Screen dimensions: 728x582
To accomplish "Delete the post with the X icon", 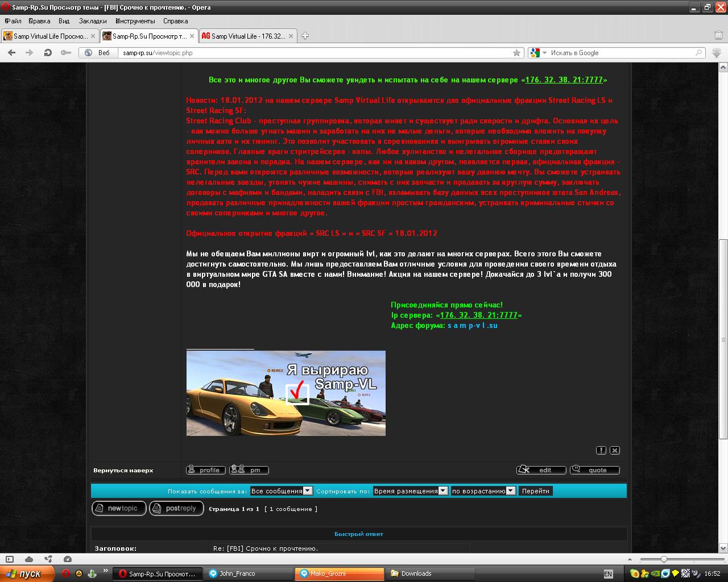I will pos(615,450).
